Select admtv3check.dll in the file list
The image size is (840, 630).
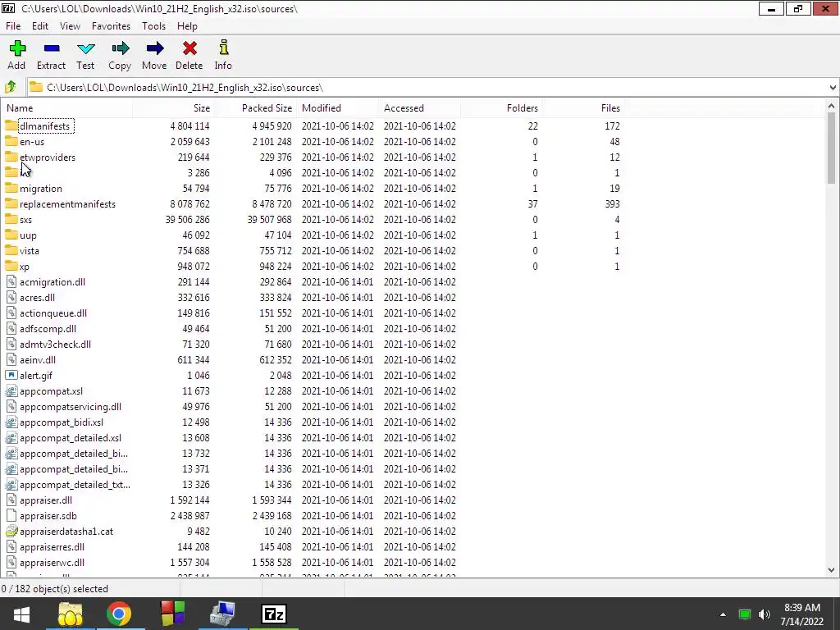click(x=55, y=344)
